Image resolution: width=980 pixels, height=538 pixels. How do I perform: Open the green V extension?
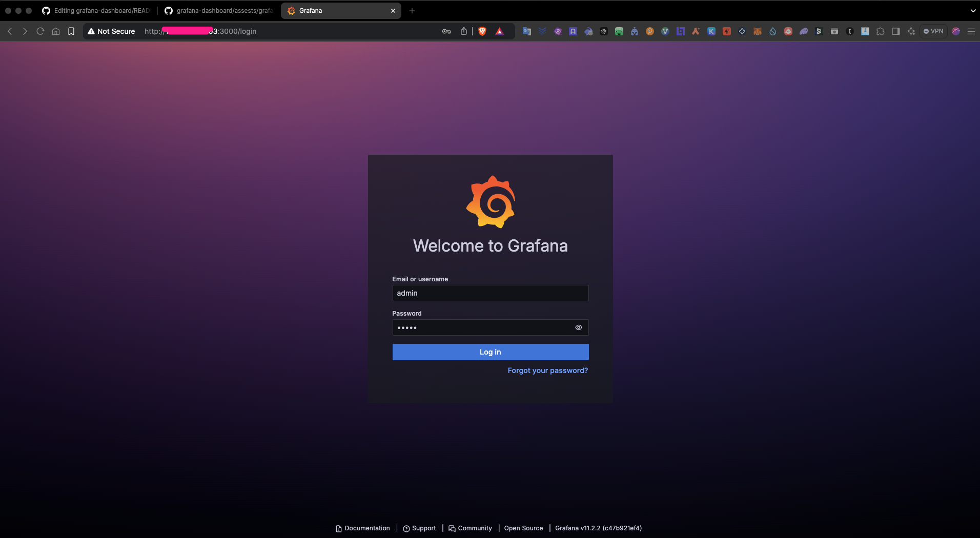[x=665, y=31]
